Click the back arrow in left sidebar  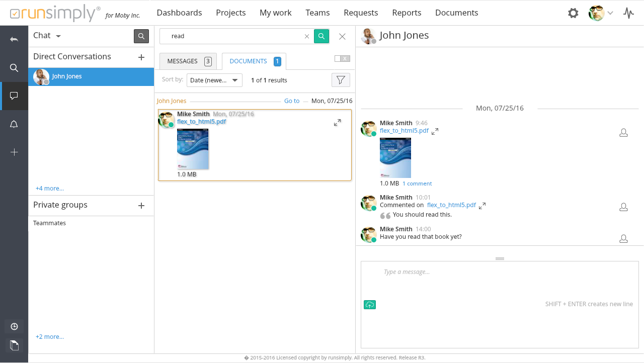click(14, 39)
